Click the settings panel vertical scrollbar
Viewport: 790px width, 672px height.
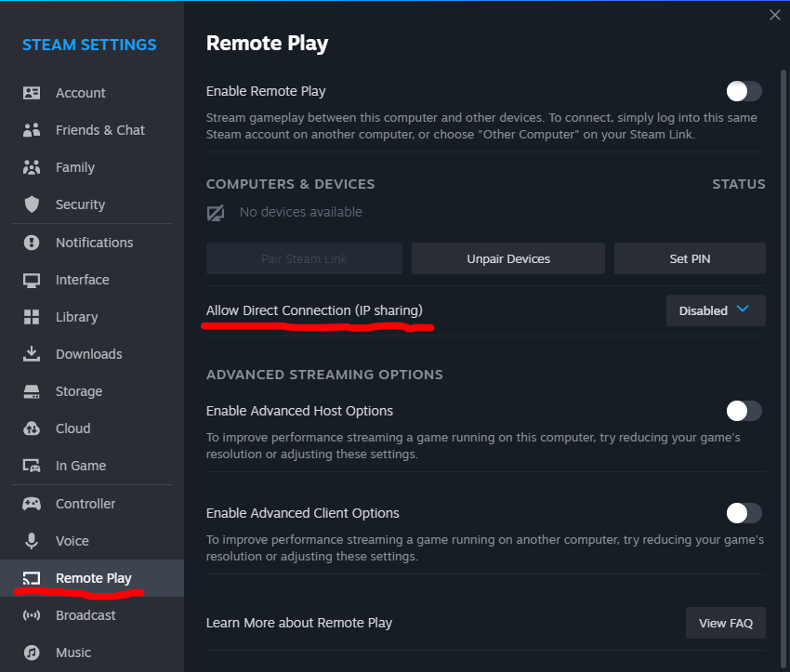783,352
